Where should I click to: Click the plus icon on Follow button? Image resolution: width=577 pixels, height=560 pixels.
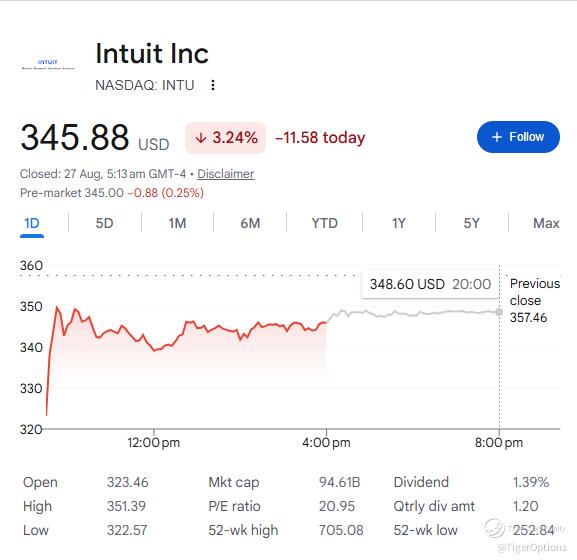coord(497,137)
